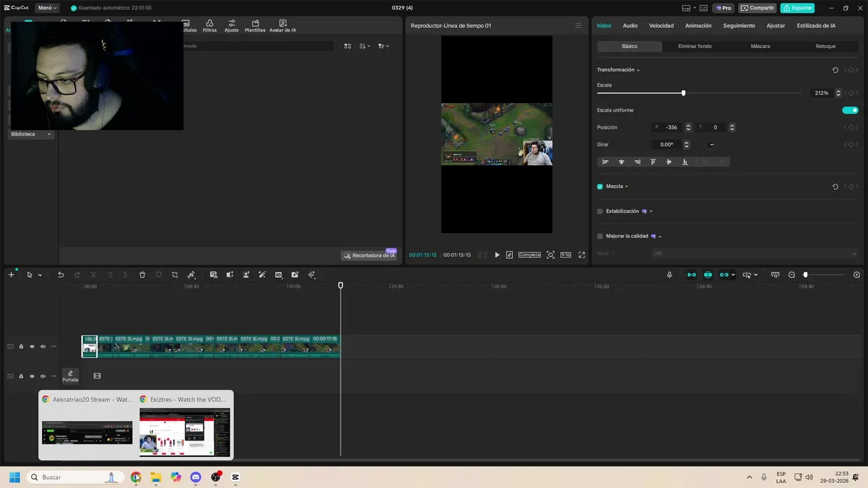Add keyframe for Escala
The image size is (868, 488).
(851, 93)
